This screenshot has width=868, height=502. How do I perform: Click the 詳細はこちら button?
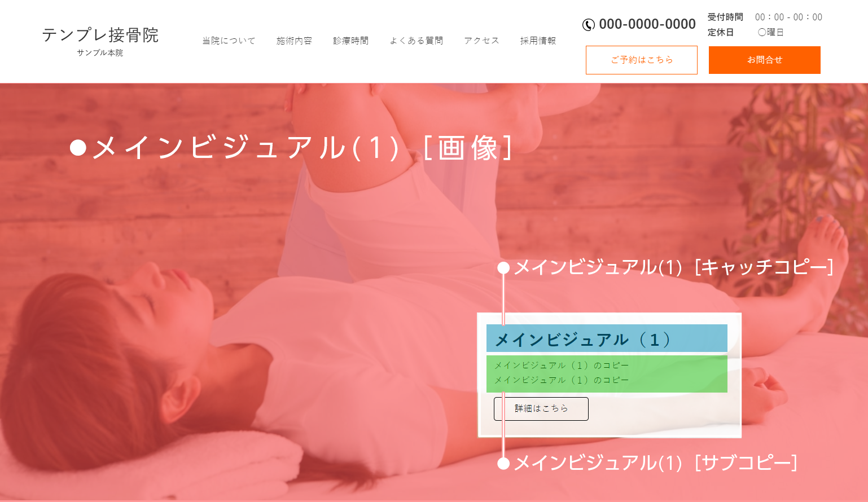(541, 409)
